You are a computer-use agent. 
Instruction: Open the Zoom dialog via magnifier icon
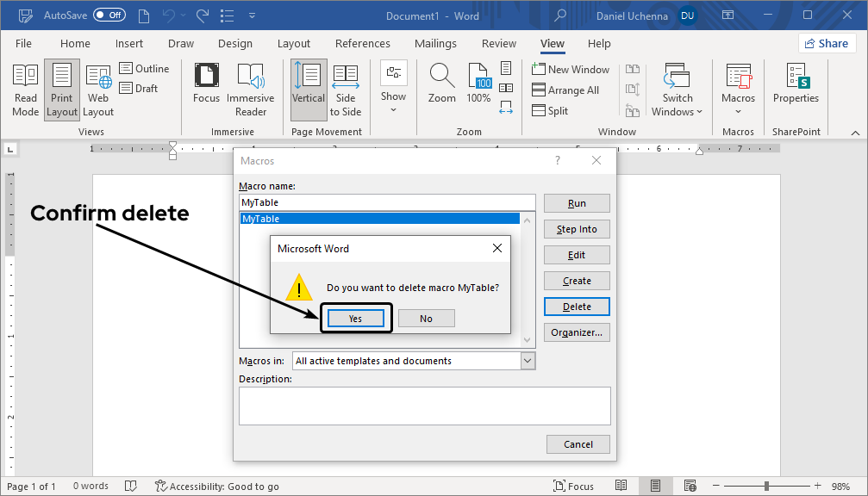click(x=441, y=84)
